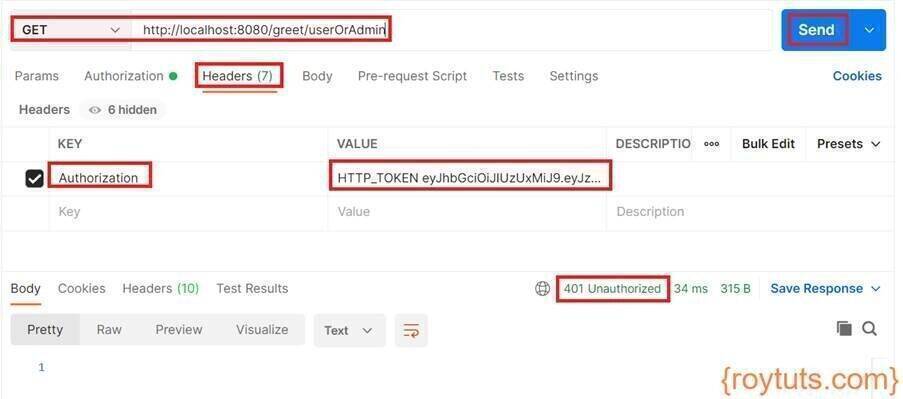The image size is (903, 399).
Task: Click the empty Value field
Action: click(x=468, y=212)
